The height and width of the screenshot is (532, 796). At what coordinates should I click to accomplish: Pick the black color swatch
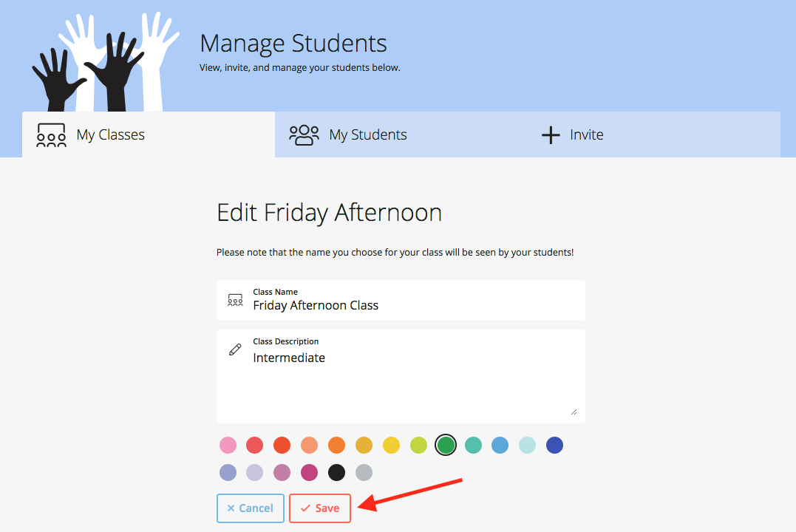pos(336,473)
